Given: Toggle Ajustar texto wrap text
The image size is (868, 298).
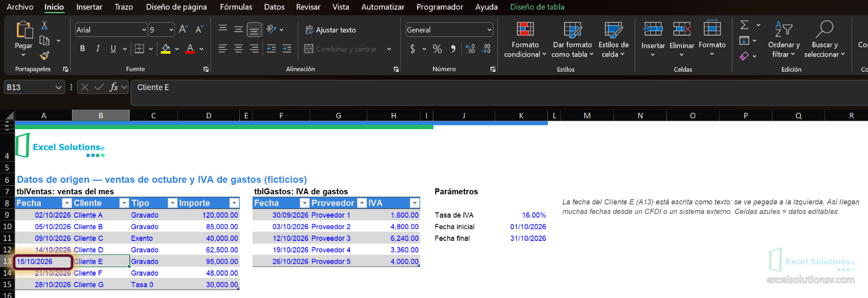Looking at the screenshot, I should tap(330, 30).
